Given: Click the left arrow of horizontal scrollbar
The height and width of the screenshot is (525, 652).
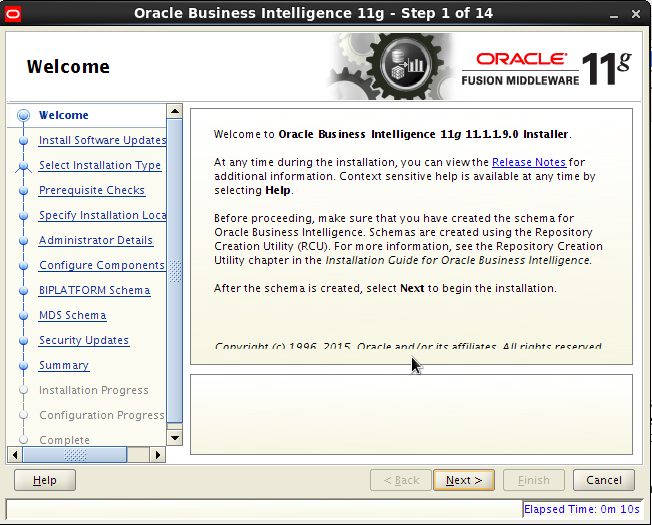Looking at the screenshot, I should coord(15,455).
